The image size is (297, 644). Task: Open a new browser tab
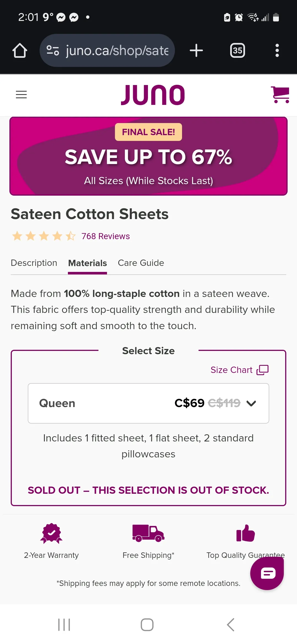click(196, 51)
